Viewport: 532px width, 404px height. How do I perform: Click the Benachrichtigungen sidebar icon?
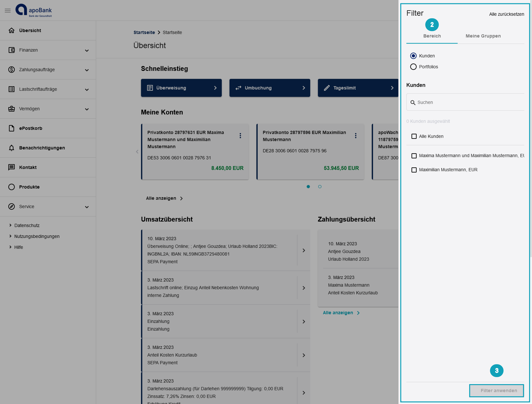click(x=11, y=148)
